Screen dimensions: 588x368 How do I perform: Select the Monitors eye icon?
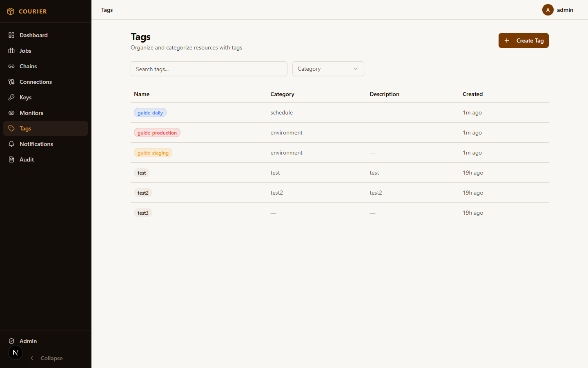pyautogui.click(x=11, y=113)
